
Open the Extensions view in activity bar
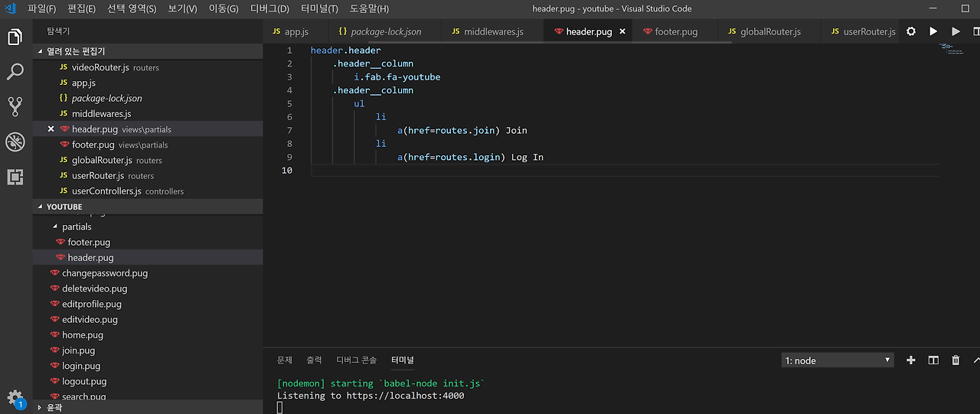pyautogui.click(x=15, y=177)
